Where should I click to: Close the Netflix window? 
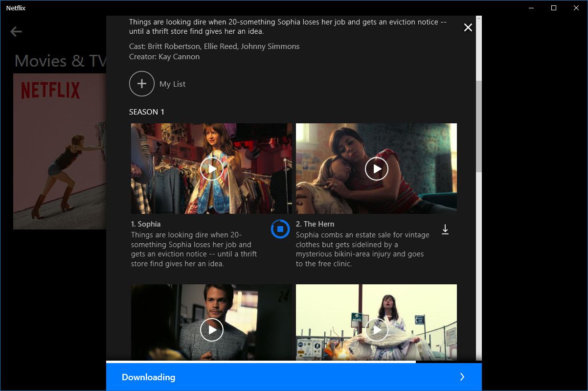pyautogui.click(x=576, y=8)
